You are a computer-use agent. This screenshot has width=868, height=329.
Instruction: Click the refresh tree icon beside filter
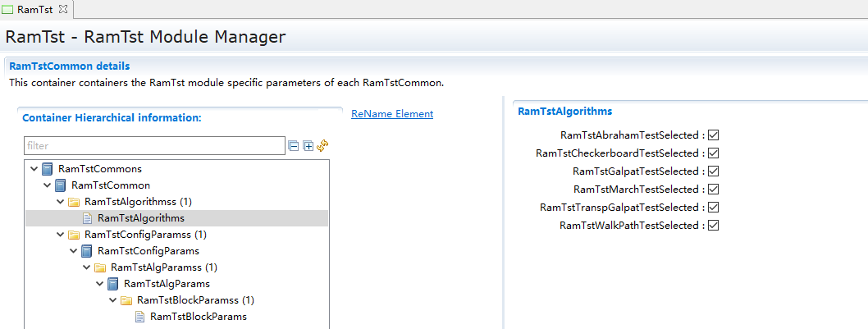(322, 145)
